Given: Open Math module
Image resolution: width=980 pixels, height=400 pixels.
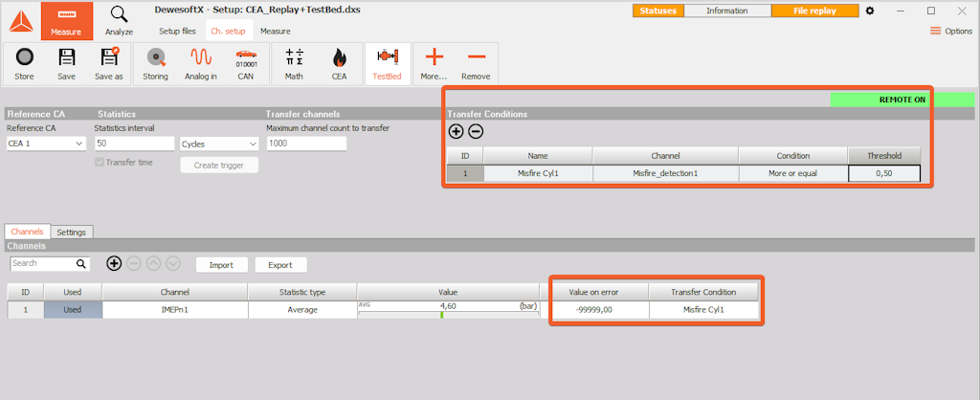Looking at the screenshot, I should [x=294, y=64].
